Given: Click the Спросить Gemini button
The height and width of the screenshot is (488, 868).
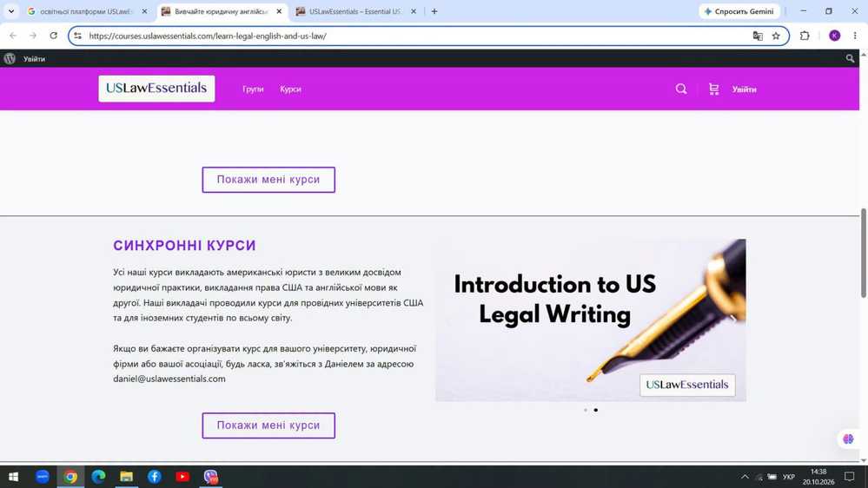Looking at the screenshot, I should tap(739, 11).
